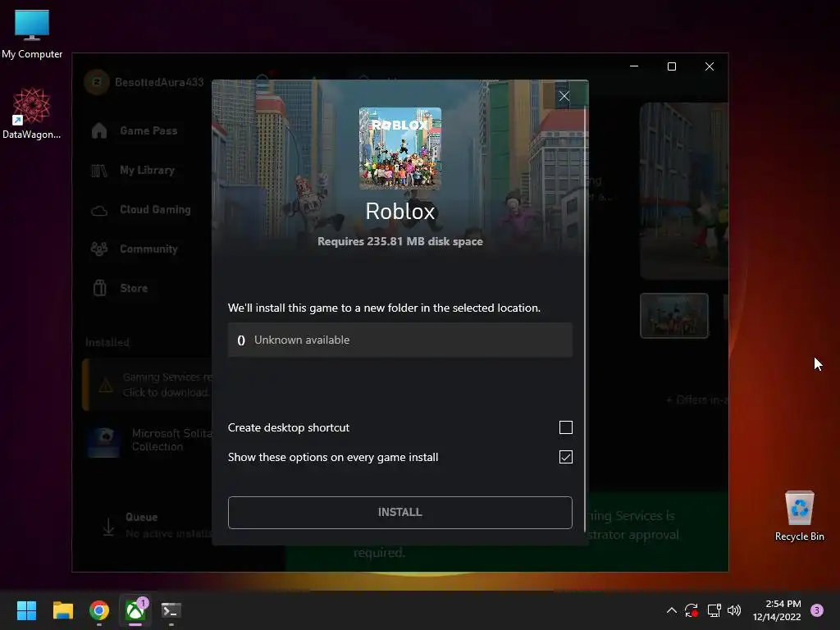Click the Queue download arrow icon
The width and height of the screenshot is (840, 630).
tap(108, 527)
